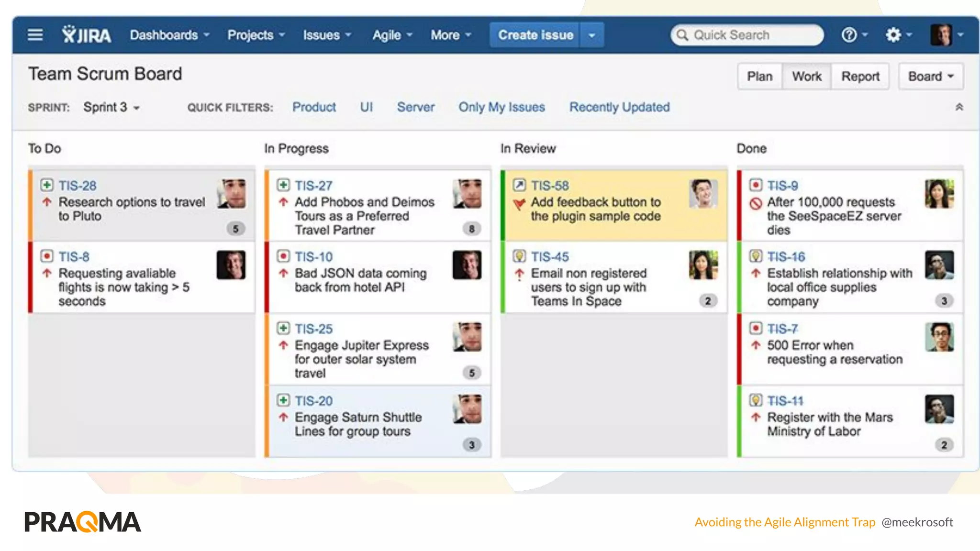The width and height of the screenshot is (980, 551).
Task: Open issue link TIS-27
Action: pyautogui.click(x=313, y=186)
